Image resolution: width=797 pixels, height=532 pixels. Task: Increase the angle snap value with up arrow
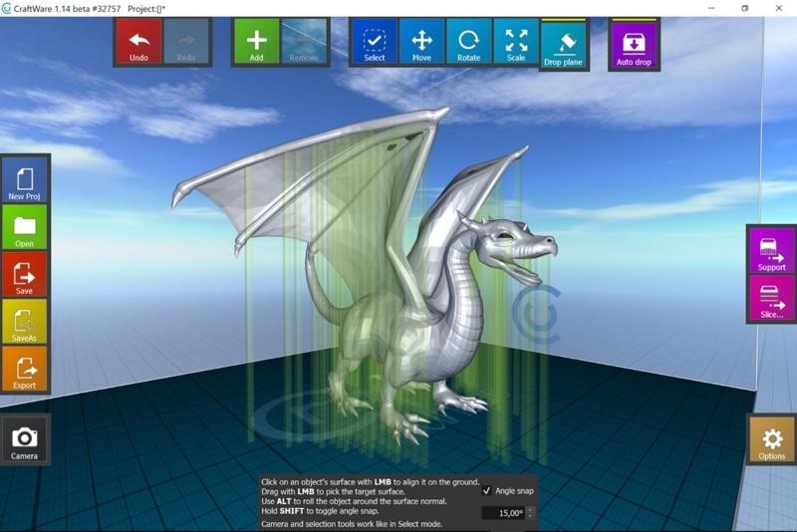pyautogui.click(x=530, y=509)
